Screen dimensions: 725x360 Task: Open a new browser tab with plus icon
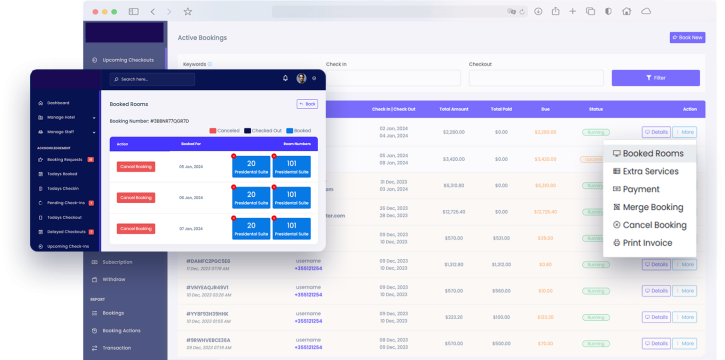(572, 12)
